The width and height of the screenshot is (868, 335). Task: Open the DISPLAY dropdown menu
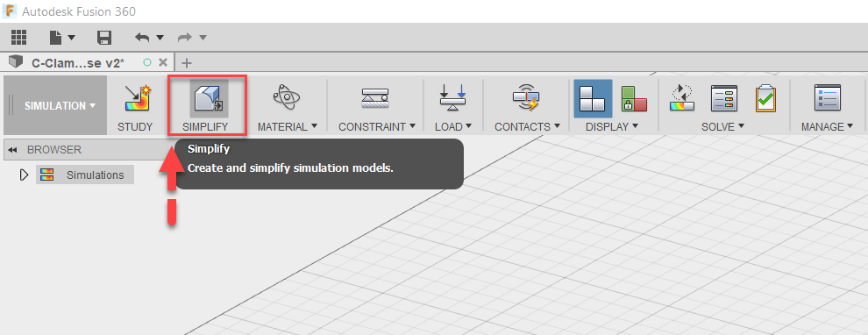coord(612,127)
